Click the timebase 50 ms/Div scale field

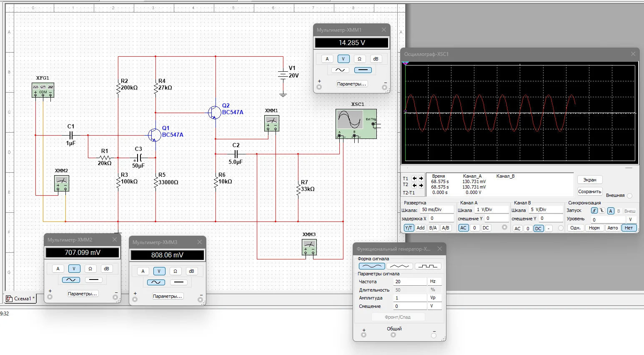(436, 210)
